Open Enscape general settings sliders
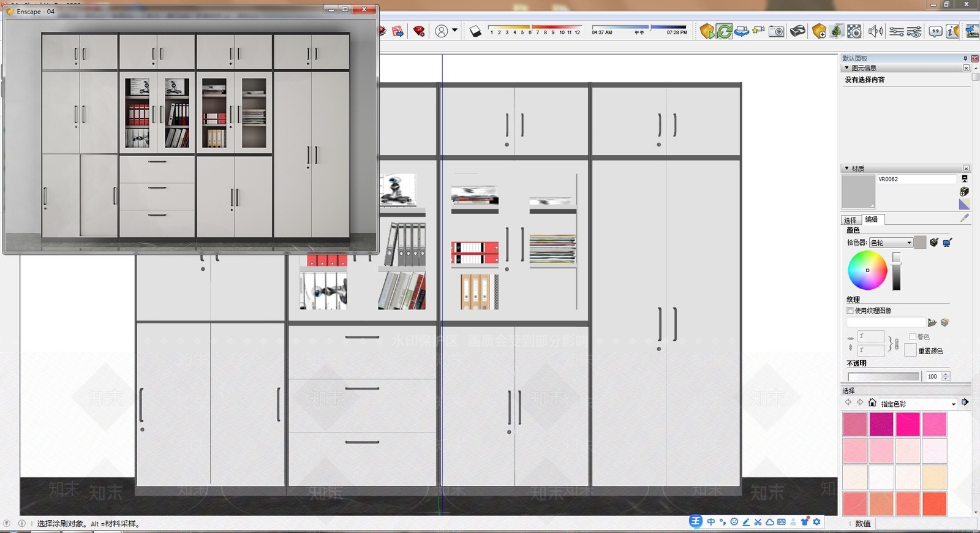This screenshot has height=533, width=980. 896,31
